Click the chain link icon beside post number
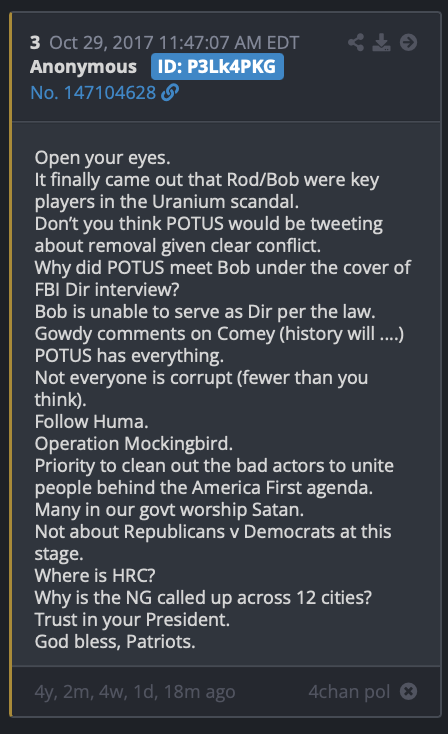The width and height of the screenshot is (448, 734). point(169,93)
